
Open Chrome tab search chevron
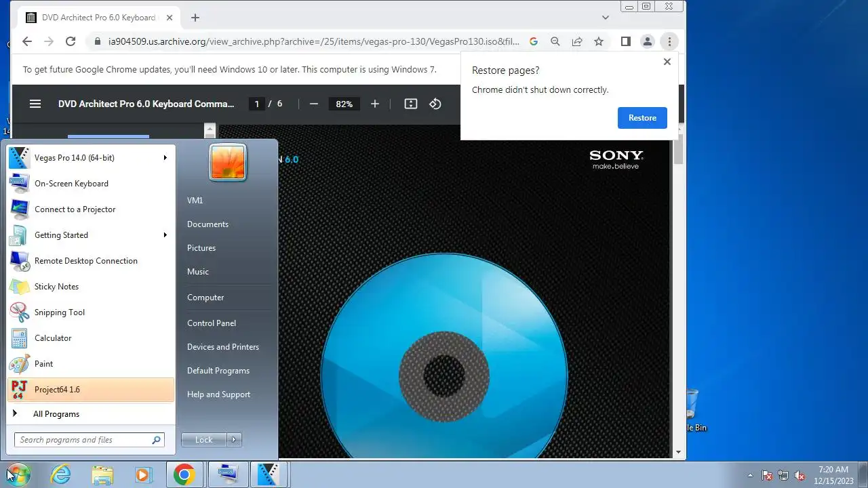[606, 18]
